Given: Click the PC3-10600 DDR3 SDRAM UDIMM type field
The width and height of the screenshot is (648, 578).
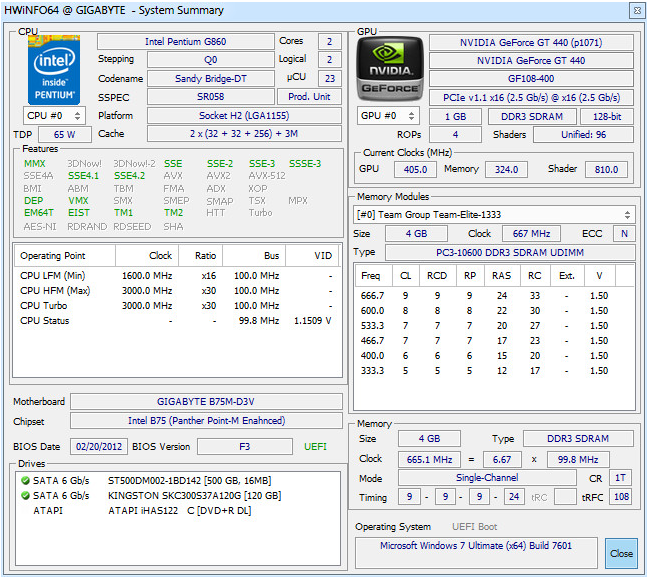Looking at the screenshot, I should [x=510, y=252].
